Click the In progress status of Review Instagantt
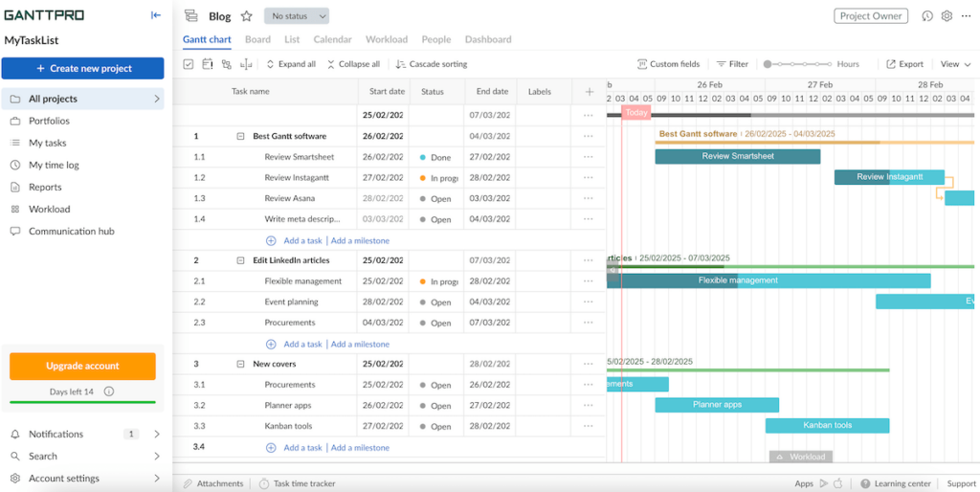 click(x=438, y=177)
